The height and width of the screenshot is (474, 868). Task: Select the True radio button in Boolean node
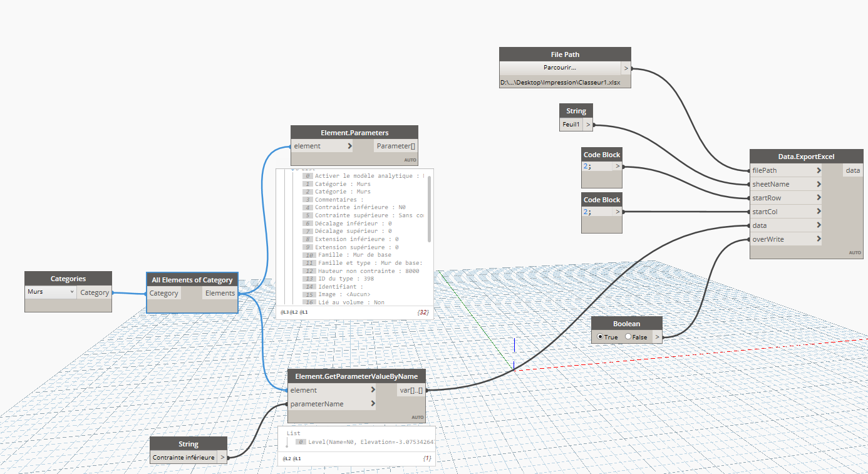point(601,337)
